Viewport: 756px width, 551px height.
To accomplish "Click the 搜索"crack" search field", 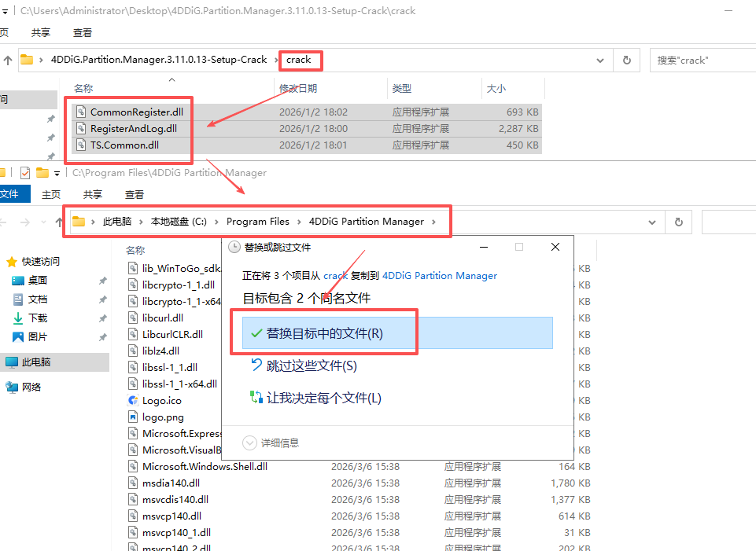I will coord(700,60).
